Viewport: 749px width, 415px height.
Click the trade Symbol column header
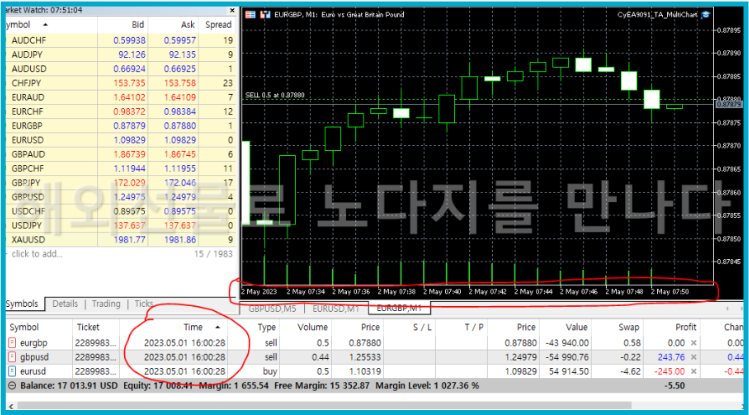pyautogui.click(x=24, y=327)
